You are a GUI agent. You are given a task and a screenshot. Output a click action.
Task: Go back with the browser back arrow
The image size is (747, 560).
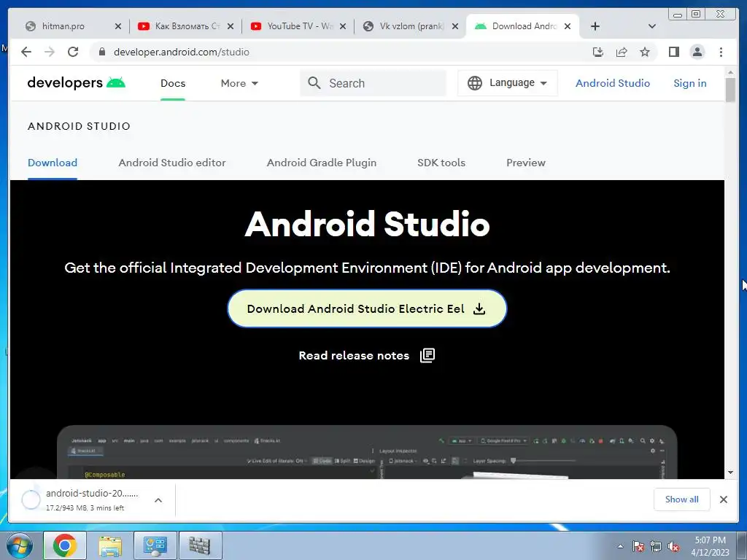click(26, 52)
